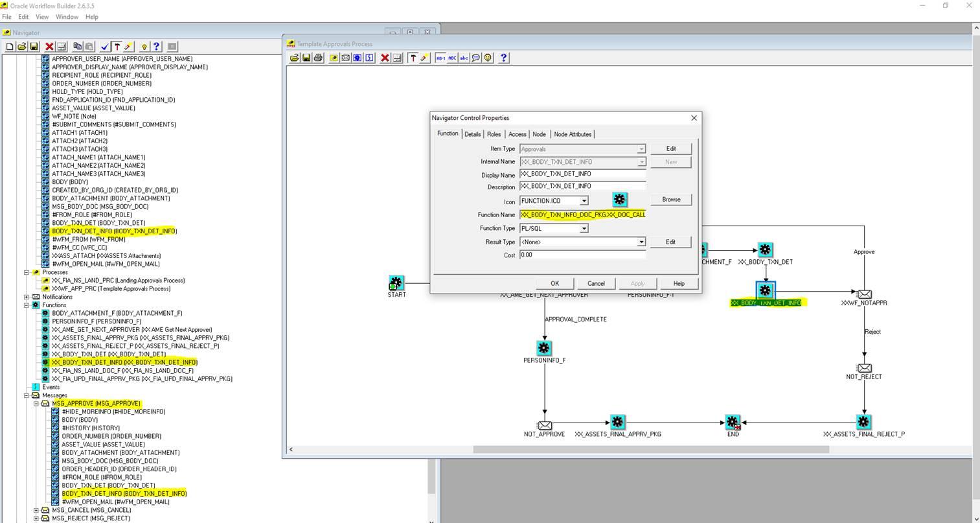Screen dimensions: 980x523
Task: Select NOT_REJECT notification node
Action: [864, 367]
